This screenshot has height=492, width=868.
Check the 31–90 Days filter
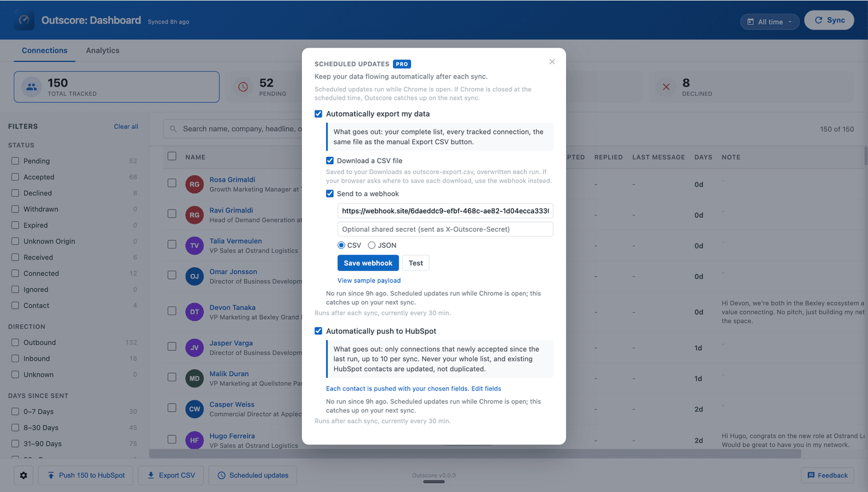(15, 444)
